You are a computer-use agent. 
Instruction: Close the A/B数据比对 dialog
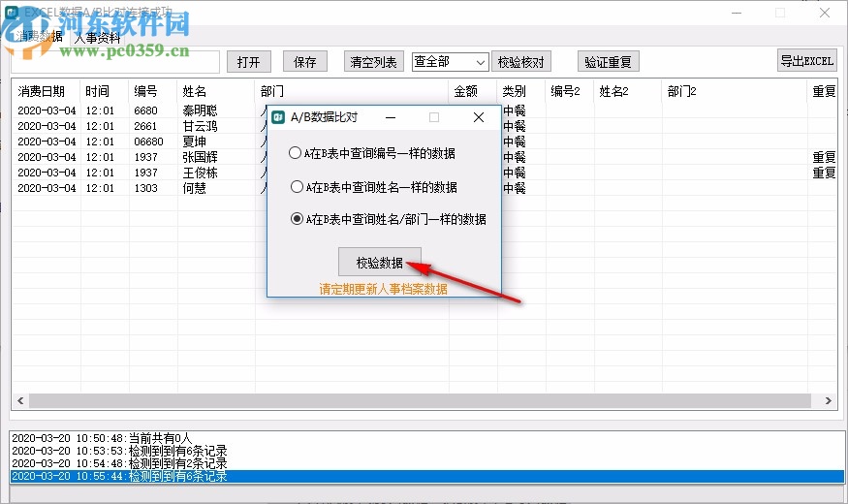(x=479, y=117)
